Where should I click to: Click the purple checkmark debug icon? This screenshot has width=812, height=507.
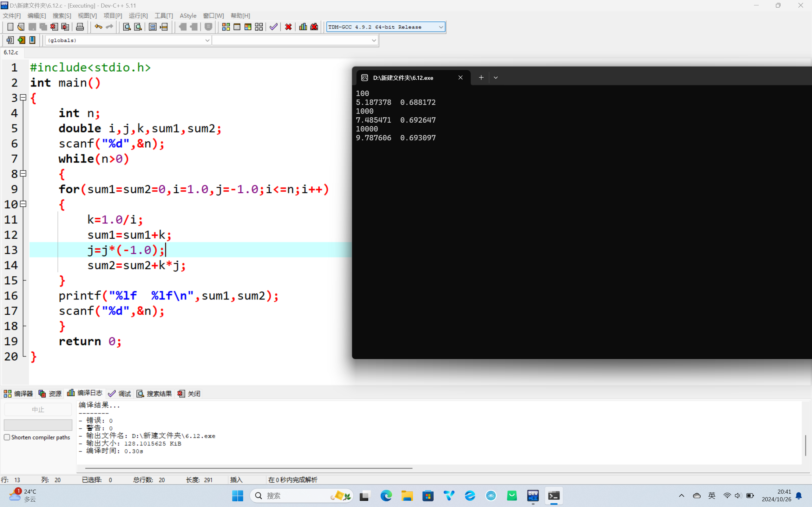(273, 27)
